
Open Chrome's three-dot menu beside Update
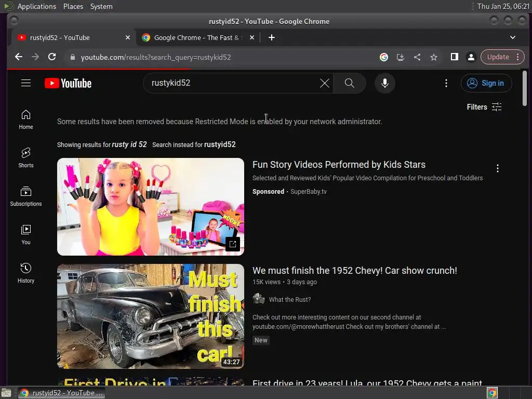(518, 57)
